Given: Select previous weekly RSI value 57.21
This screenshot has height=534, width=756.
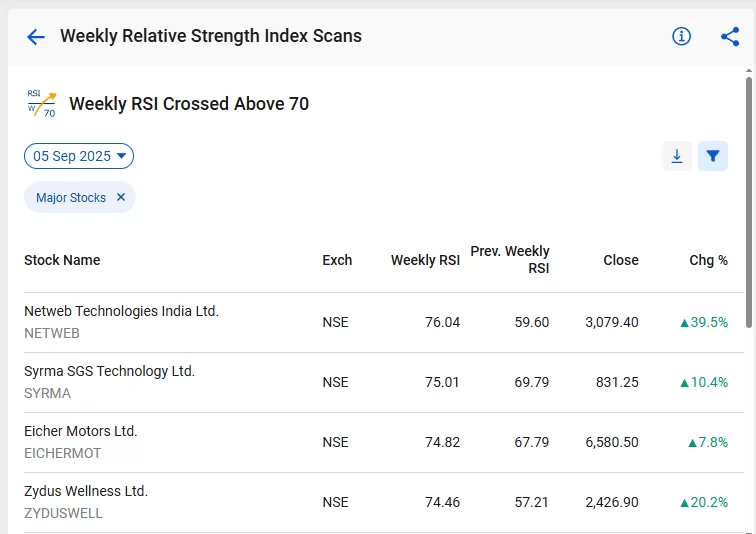Looking at the screenshot, I should tap(532, 502).
